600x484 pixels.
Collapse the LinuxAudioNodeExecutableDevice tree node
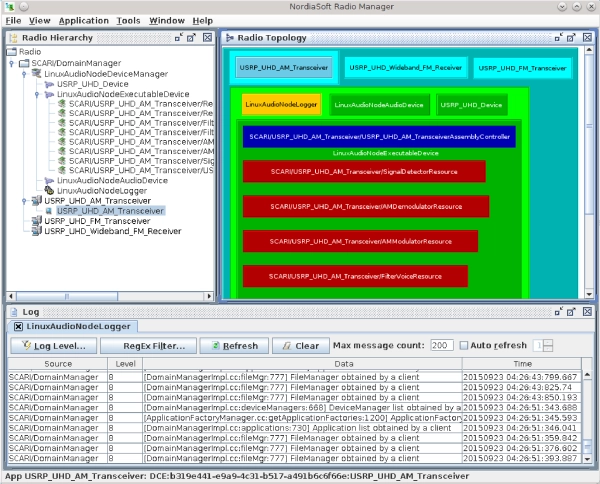tap(37, 93)
